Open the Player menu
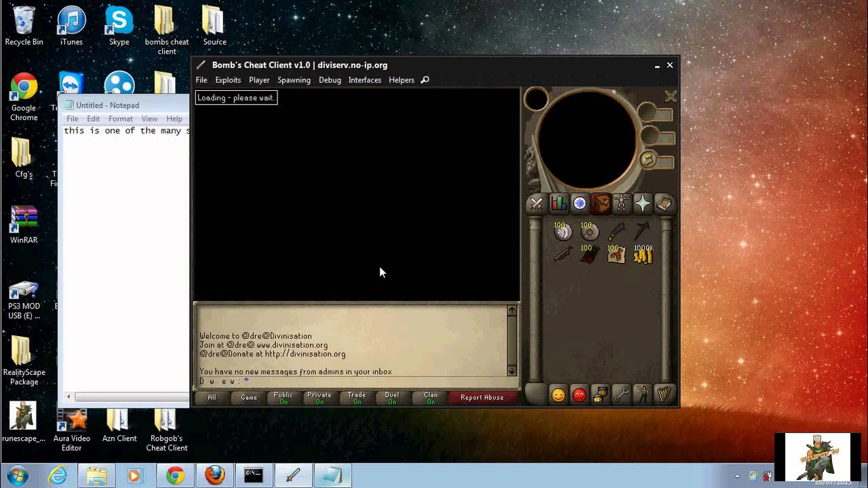Screen dimensions: 868x488 coord(259,80)
